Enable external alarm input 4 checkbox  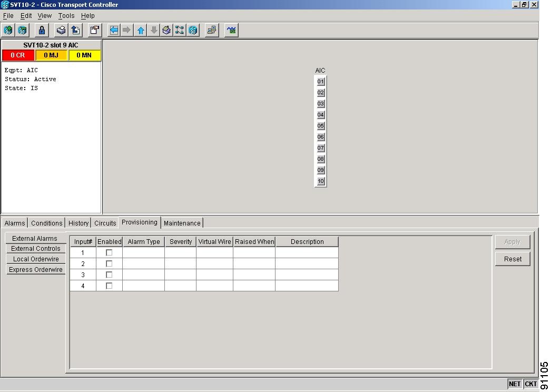tap(109, 286)
